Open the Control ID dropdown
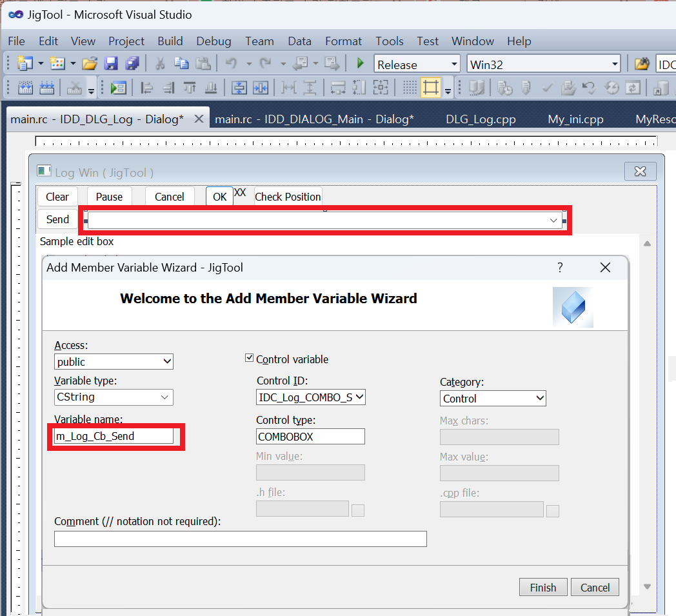This screenshot has width=676, height=616. tap(311, 397)
